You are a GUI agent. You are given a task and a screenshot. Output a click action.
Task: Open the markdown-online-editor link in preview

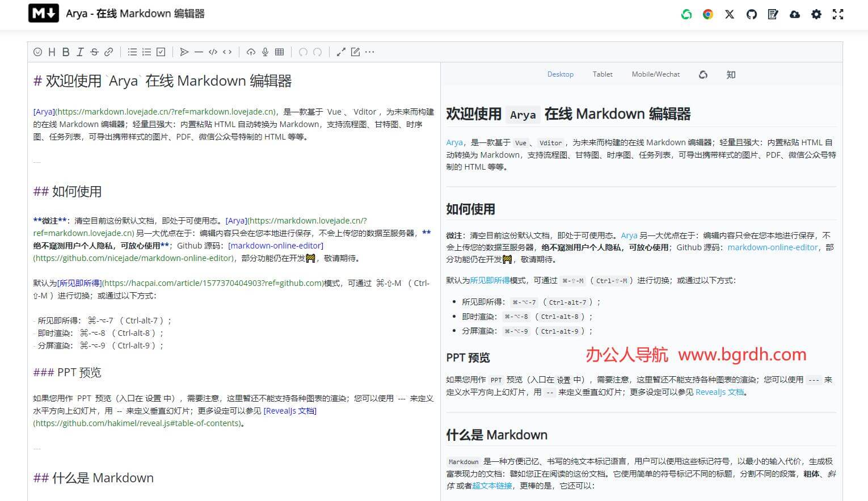point(773,247)
